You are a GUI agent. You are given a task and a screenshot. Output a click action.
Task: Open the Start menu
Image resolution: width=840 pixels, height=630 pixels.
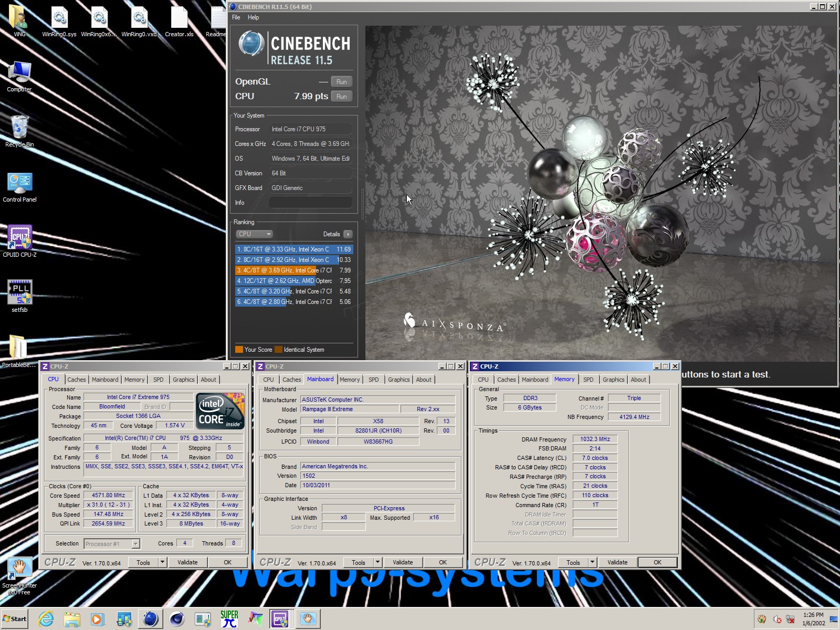coord(15,619)
